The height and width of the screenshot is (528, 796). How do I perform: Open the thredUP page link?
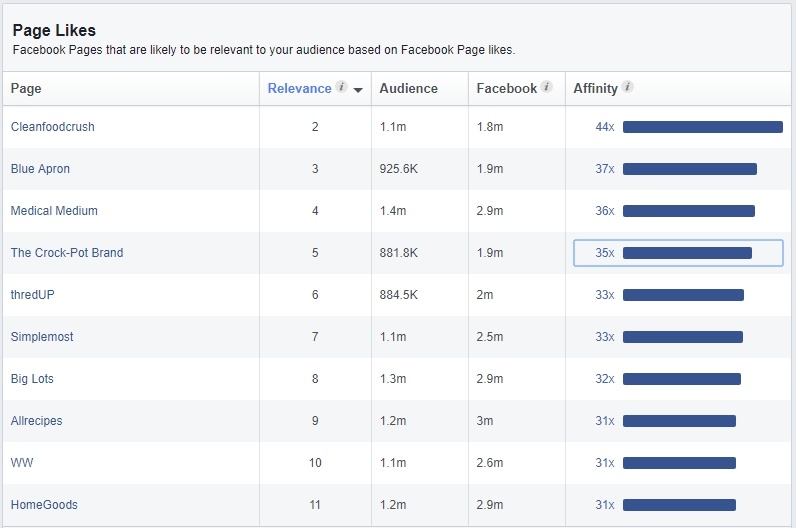[x=32, y=294]
